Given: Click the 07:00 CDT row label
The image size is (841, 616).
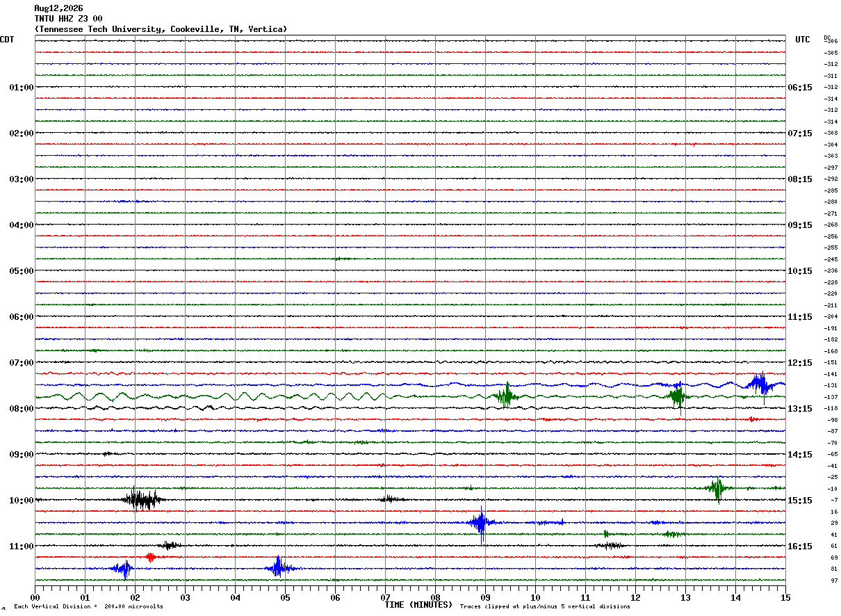Looking at the screenshot, I should click(21, 363).
